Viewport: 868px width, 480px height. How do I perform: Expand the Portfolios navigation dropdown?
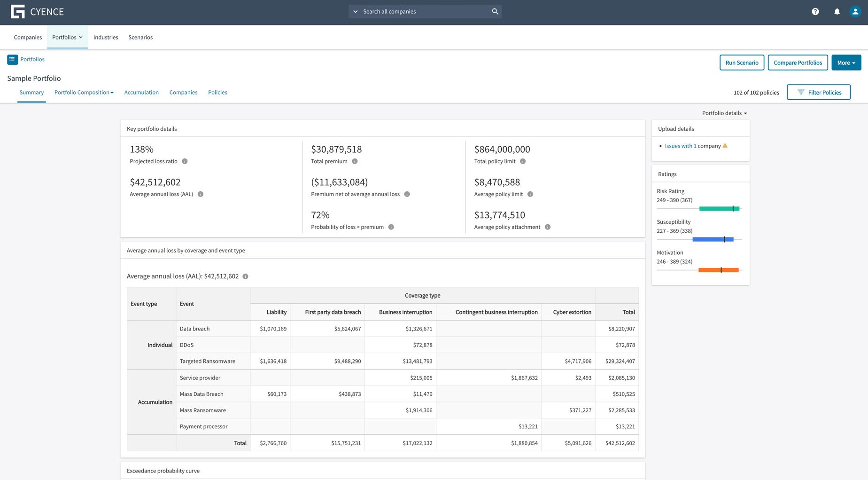tap(67, 37)
